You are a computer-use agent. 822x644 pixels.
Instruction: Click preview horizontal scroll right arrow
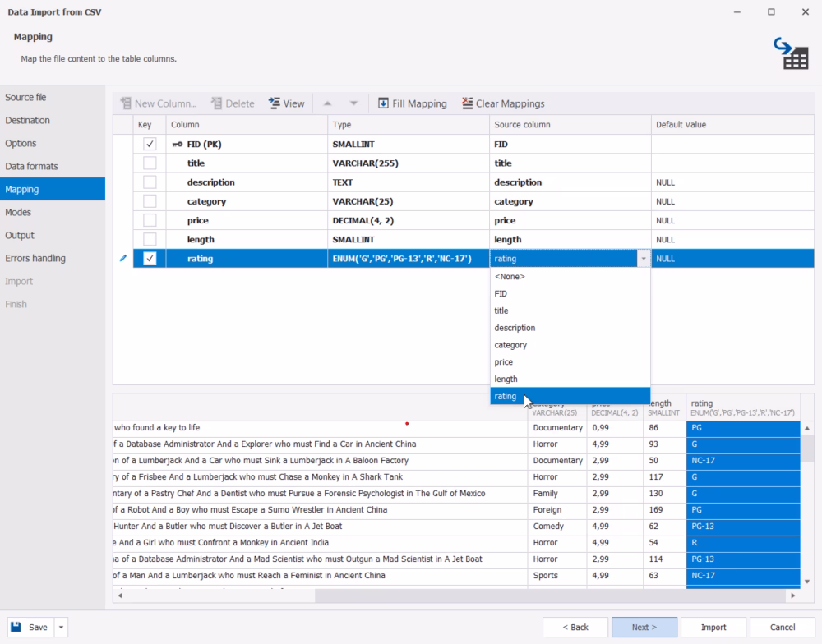[x=792, y=596]
